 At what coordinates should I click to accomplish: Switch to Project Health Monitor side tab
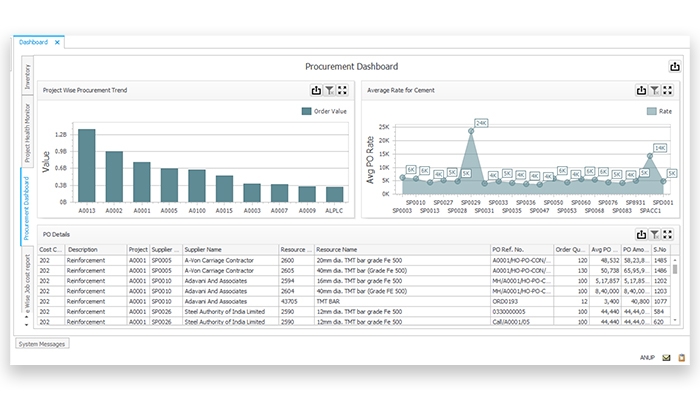(27, 133)
